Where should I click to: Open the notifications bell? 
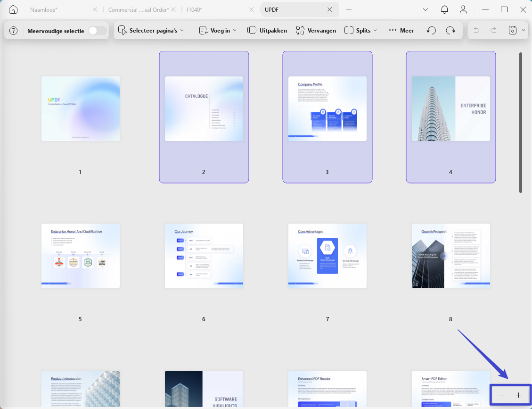(444, 9)
